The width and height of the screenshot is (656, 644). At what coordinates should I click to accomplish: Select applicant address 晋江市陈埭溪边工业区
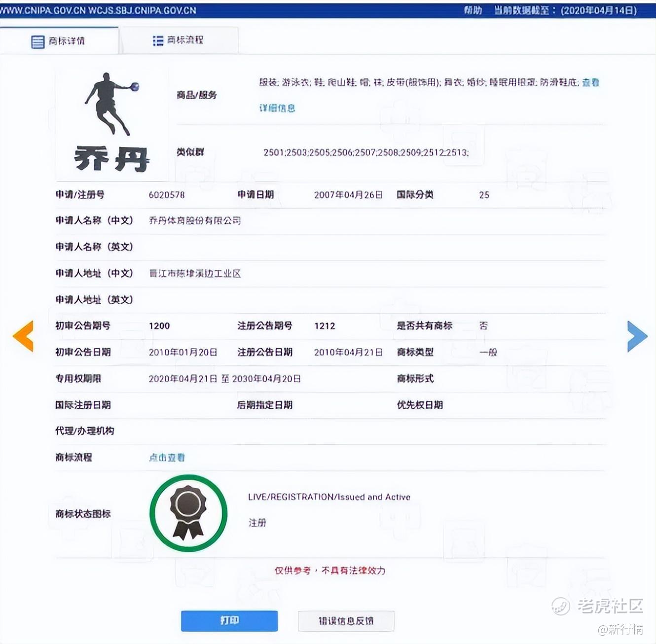coord(195,273)
